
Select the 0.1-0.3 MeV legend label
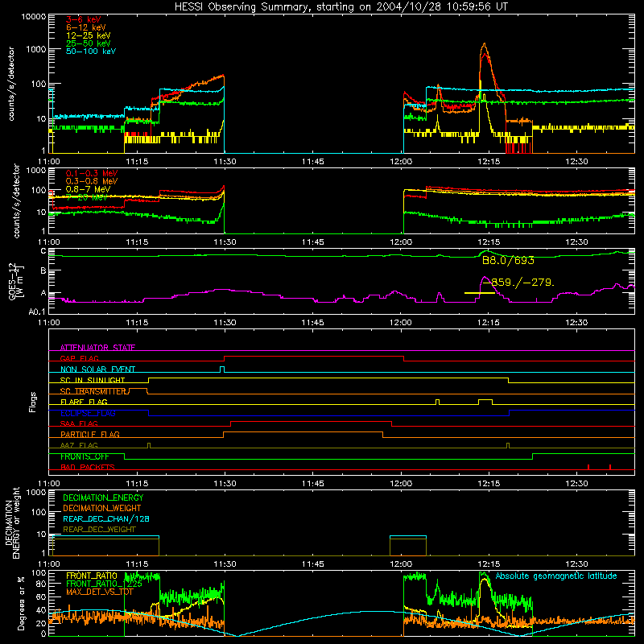pyautogui.click(x=92, y=174)
